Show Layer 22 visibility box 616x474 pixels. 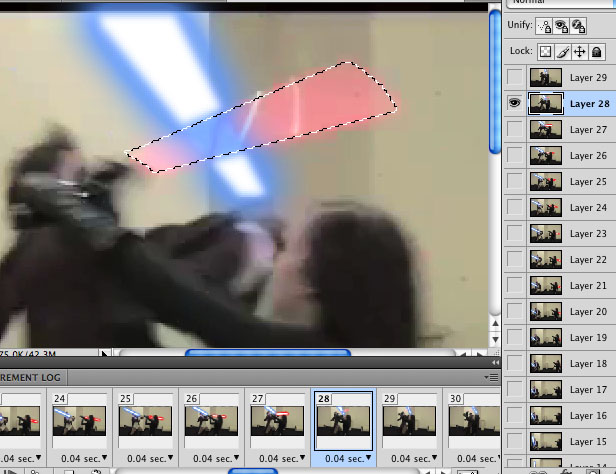[515, 259]
